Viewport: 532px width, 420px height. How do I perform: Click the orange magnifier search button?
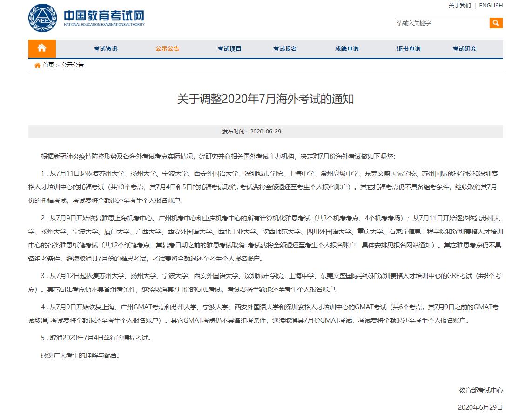[496, 23]
